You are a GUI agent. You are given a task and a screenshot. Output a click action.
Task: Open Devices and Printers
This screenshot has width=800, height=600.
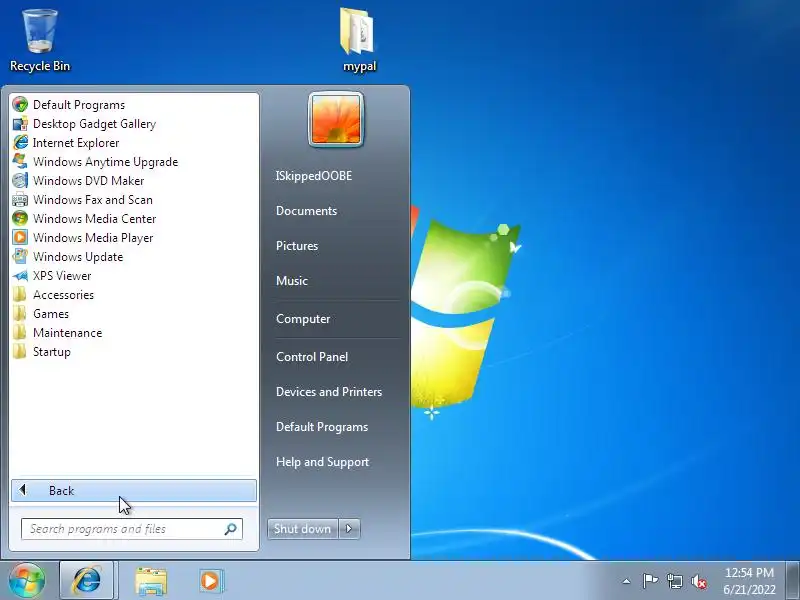click(x=329, y=392)
